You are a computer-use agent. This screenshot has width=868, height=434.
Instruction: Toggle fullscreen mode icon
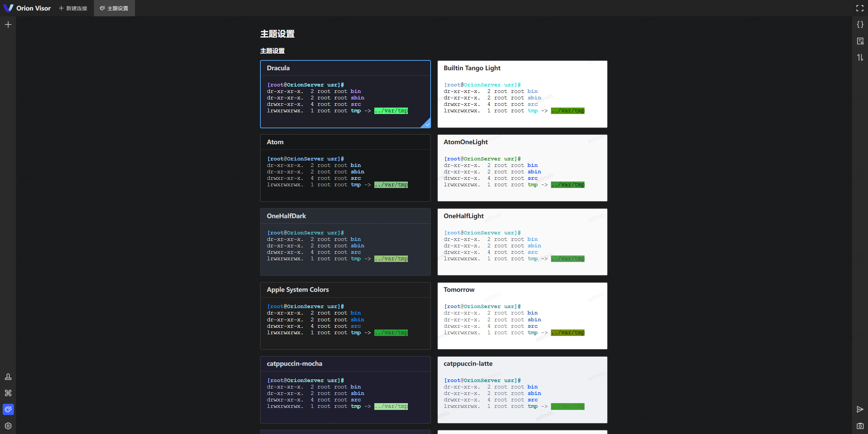click(x=860, y=8)
